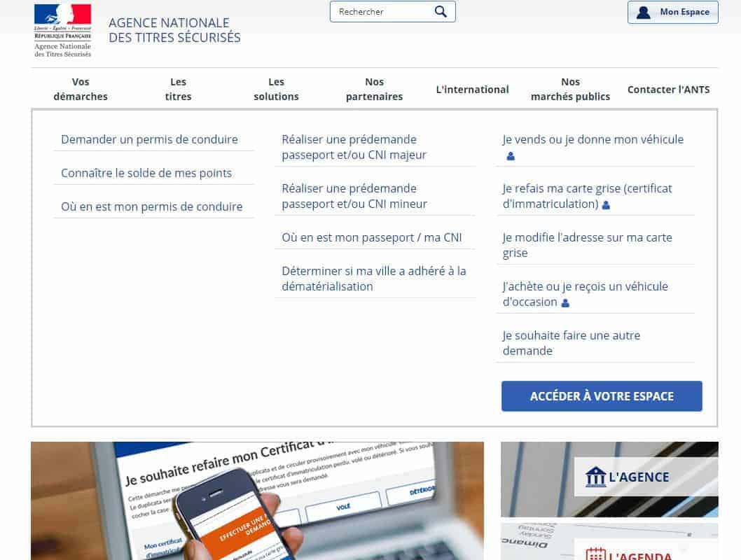Open the Vos démarches menu
This screenshot has height=560, width=741.
coord(81,90)
